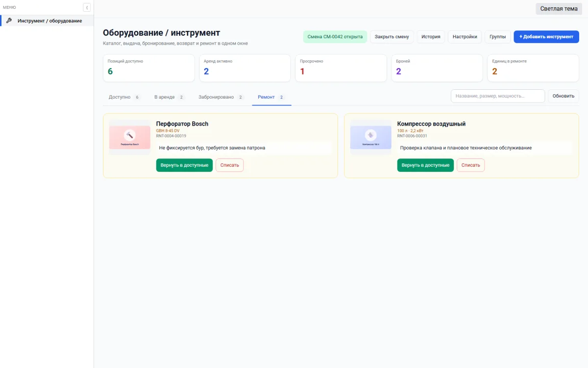The height and width of the screenshot is (368, 588).
Task: Open the История view
Action: pos(431,37)
